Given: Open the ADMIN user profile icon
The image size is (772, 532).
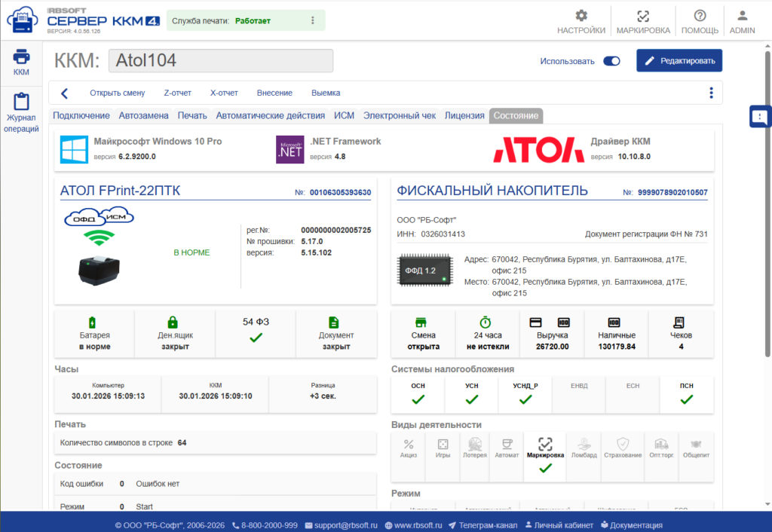Looking at the screenshot, I should point(742,16).
